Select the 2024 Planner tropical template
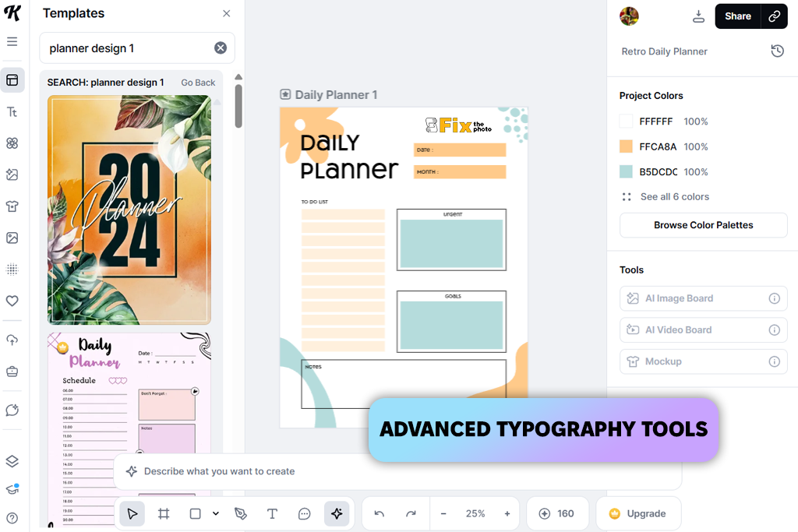The height and width of the screenshot is (532, 798). (x=129, y=210)
